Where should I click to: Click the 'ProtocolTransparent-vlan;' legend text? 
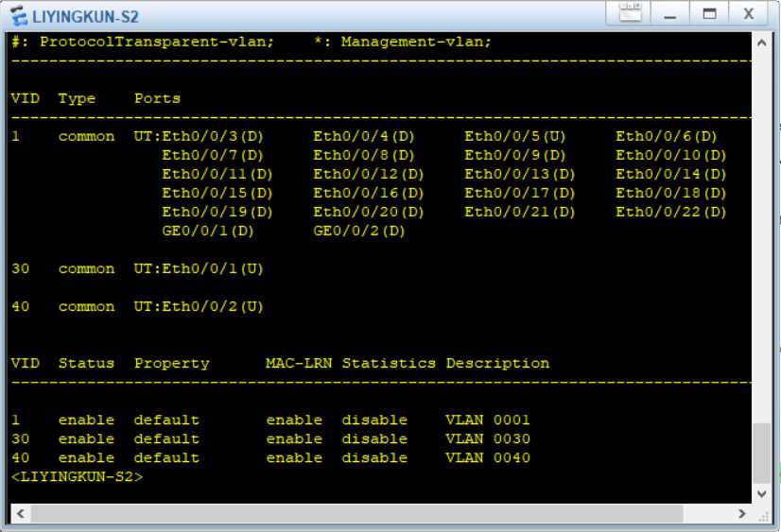[x=157, y=42]
